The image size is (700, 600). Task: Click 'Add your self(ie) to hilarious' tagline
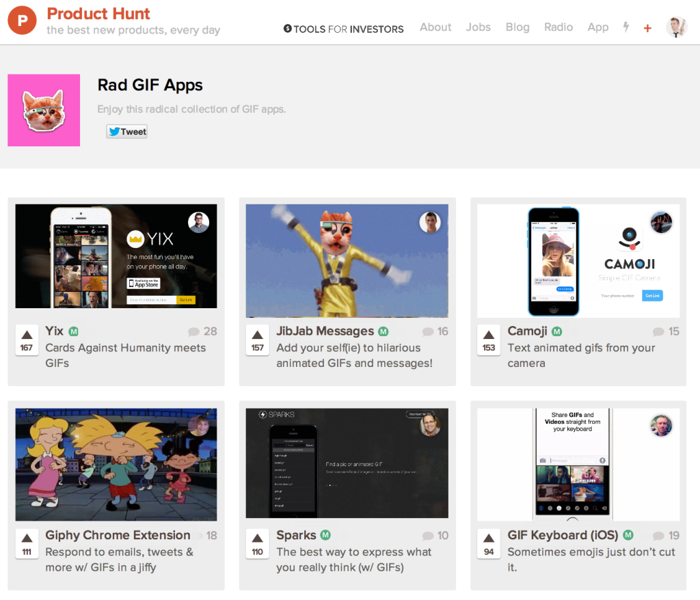[x=355, y=355]
